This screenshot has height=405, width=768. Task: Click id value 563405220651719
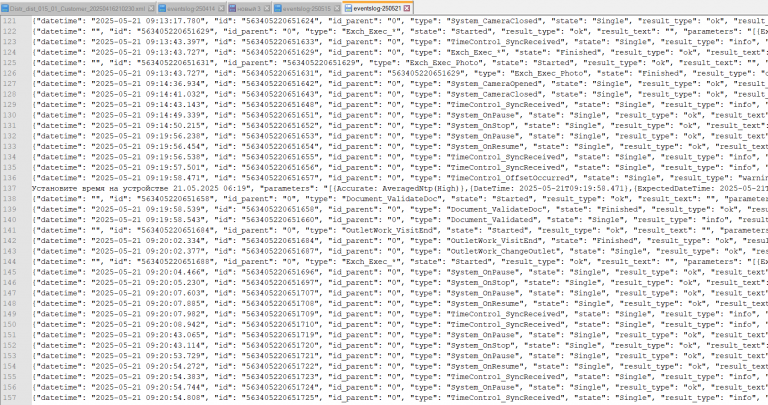point(280,335)
